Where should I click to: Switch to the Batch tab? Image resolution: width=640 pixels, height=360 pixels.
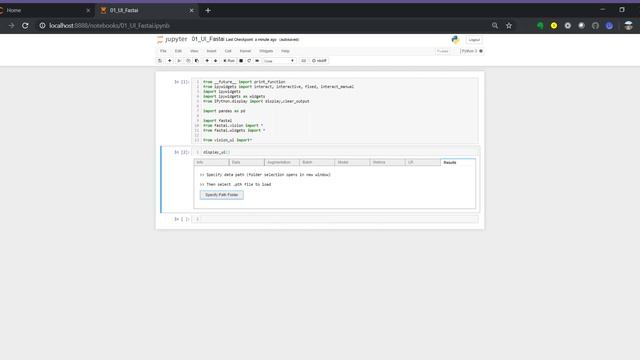(317, 162)
